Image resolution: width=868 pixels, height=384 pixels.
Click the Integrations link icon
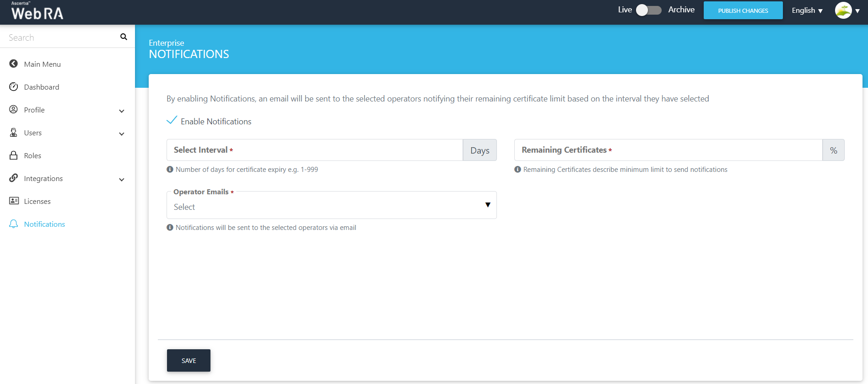tap(14, 178)
